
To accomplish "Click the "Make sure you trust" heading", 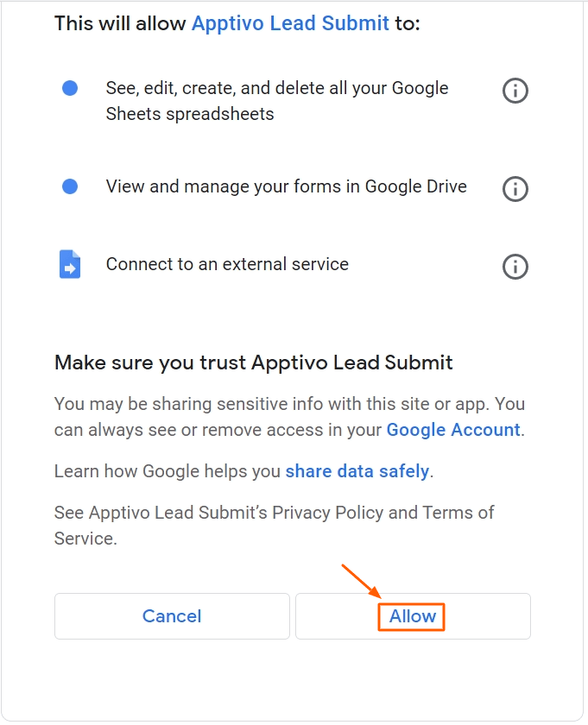I will pos(253,362).
